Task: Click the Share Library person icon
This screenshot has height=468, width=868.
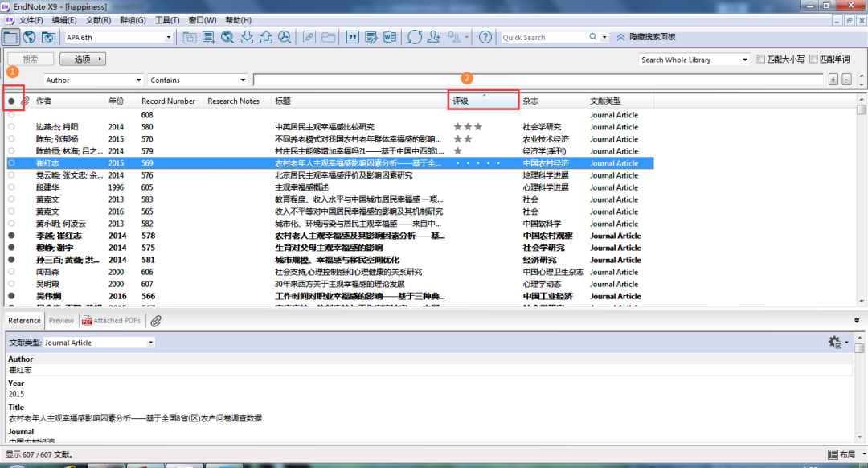Action: pyautogui.click(x=434, y=37)
